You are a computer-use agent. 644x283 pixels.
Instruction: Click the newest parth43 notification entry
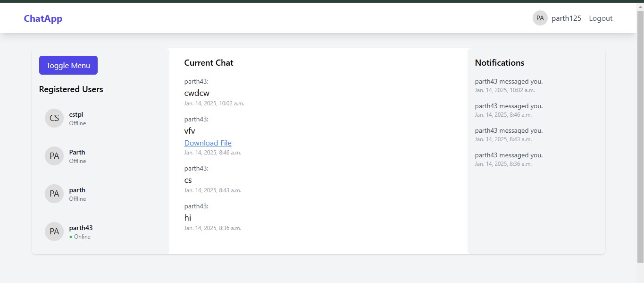click(509, 85)
